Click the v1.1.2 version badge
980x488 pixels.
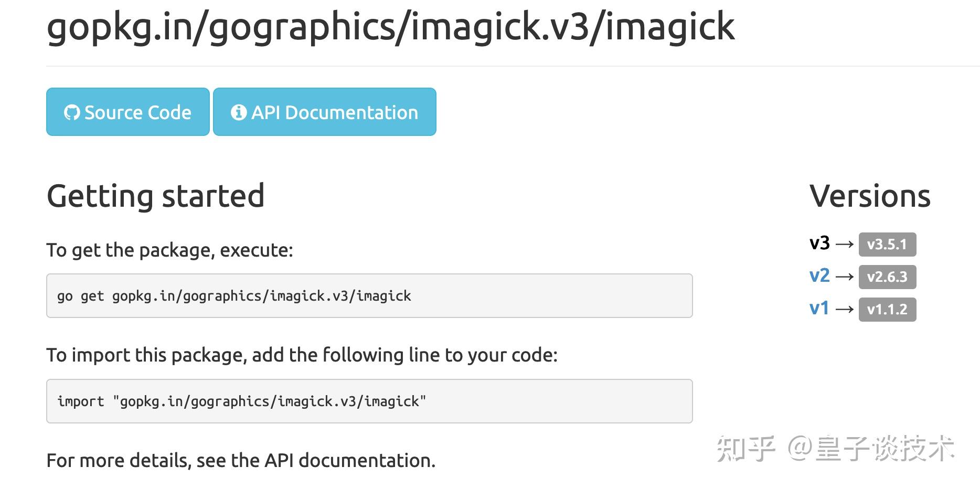point(888,310)
